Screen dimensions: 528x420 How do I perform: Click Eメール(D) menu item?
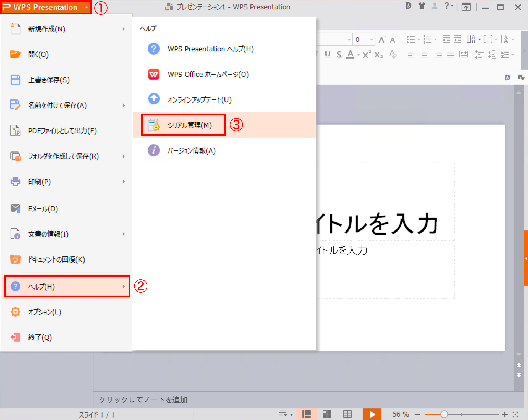click(66, 209)
